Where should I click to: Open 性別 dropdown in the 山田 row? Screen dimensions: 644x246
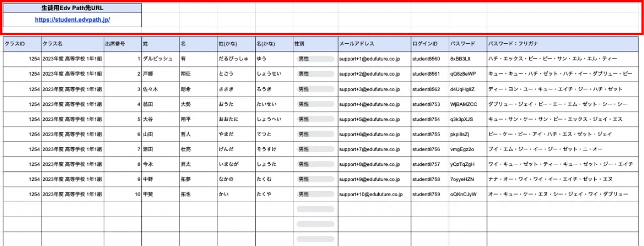coord(315,134)
